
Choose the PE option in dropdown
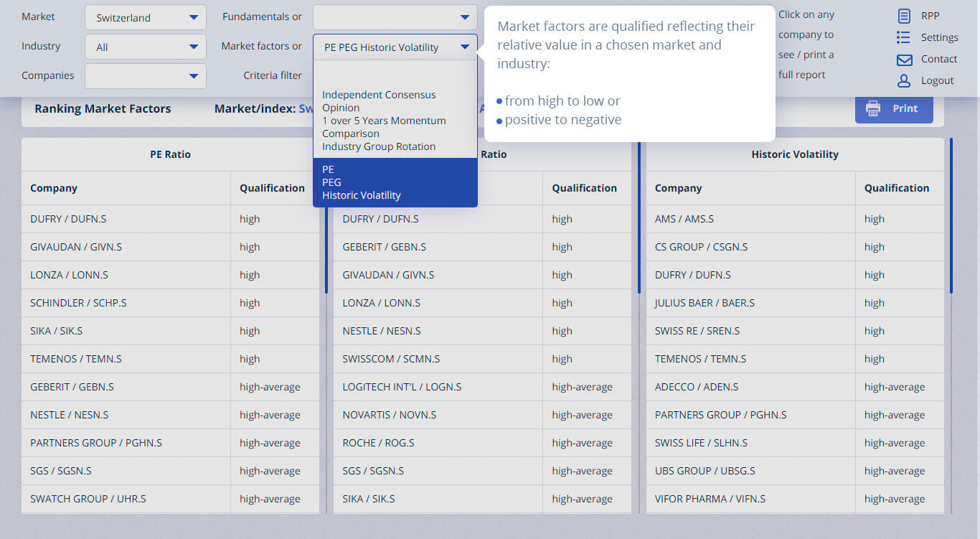click(x=328, y=169)
